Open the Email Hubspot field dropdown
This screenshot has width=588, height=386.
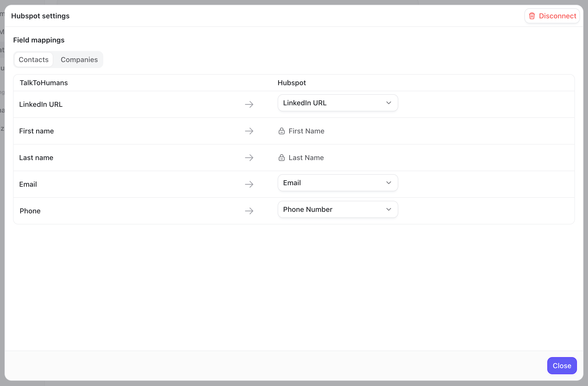pos(338,183)
